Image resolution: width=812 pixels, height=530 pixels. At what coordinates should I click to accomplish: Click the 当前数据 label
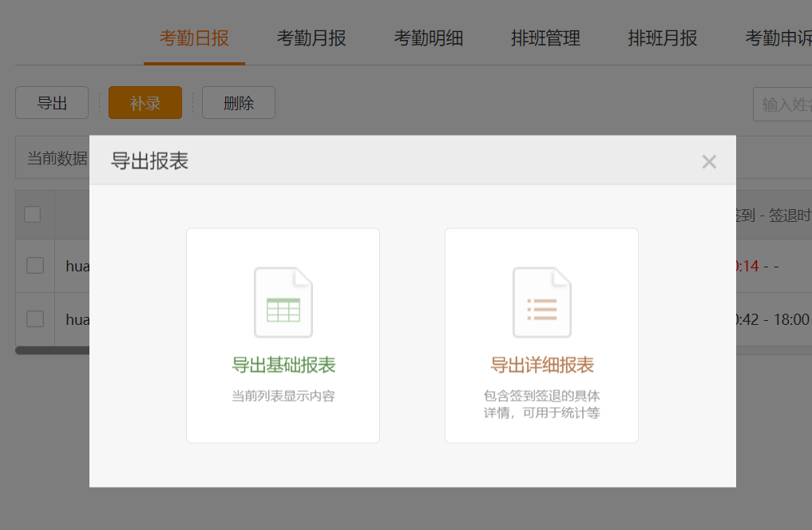57,158
